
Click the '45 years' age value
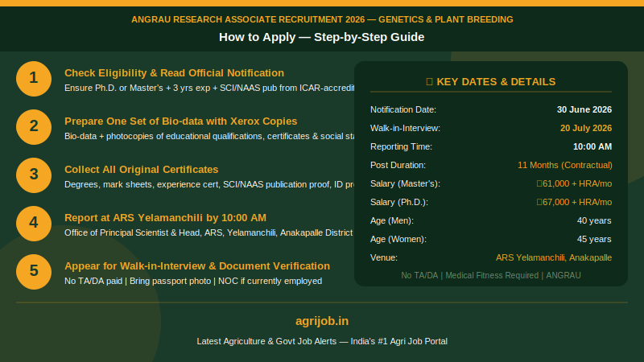point(594,239)
